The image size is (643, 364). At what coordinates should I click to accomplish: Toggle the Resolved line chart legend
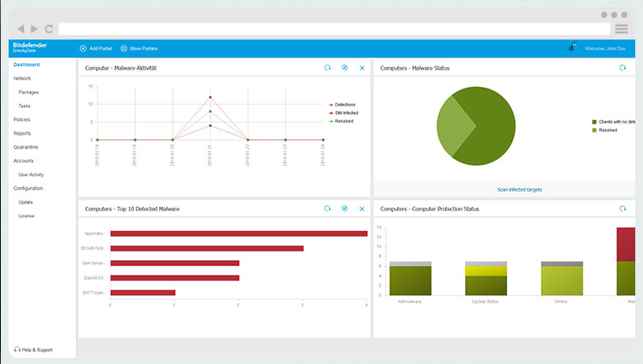click(x=341, y=121)
